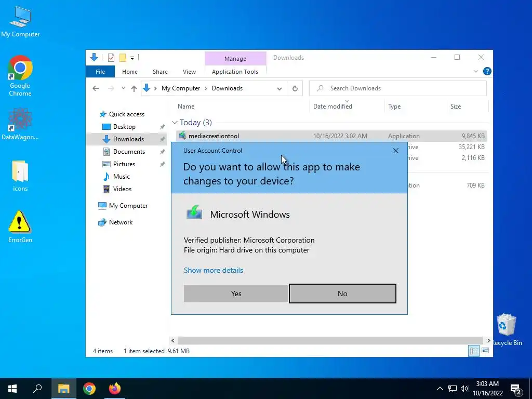Image resolution: width=532 pixels, height=399 pixels.
Task: Click Downloads in address breadcrumb
Action: [227, 88]
